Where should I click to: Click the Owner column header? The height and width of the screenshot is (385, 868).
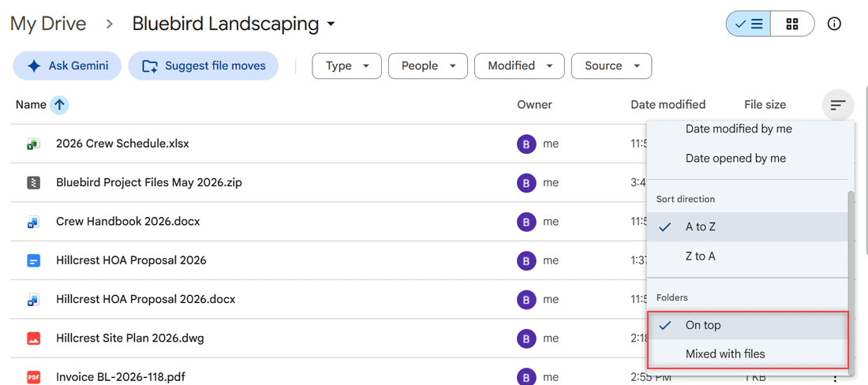coord(534,105)
